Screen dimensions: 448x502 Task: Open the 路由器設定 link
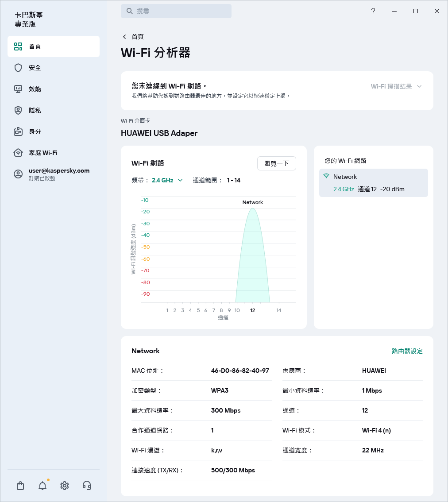coord(406,350)
